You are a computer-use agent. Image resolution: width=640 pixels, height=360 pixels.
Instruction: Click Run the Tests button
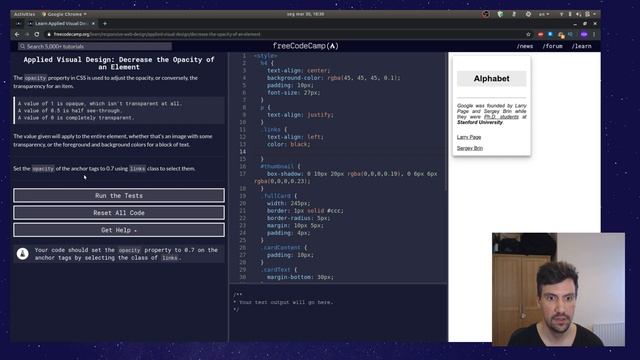click(x=119, y=196)
